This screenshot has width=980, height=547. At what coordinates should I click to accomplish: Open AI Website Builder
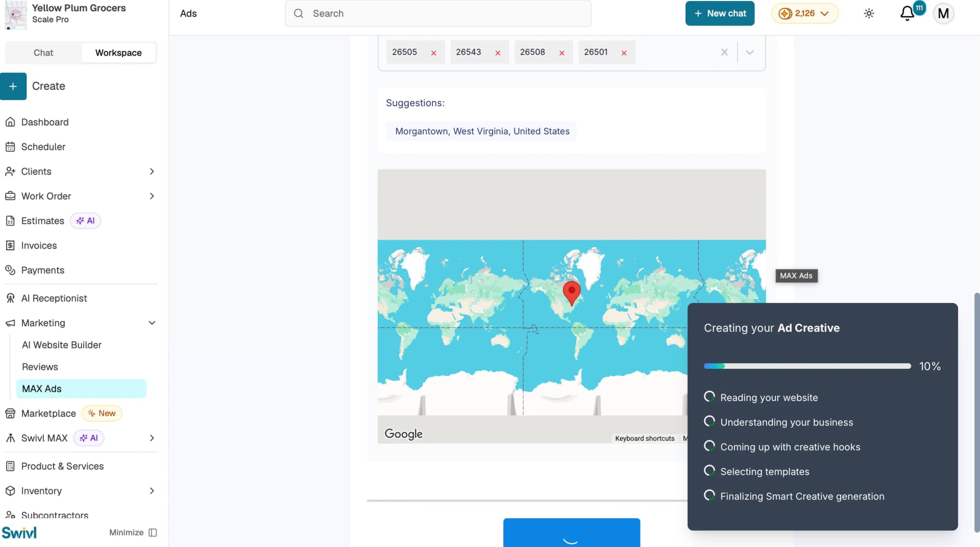point(62,345)
